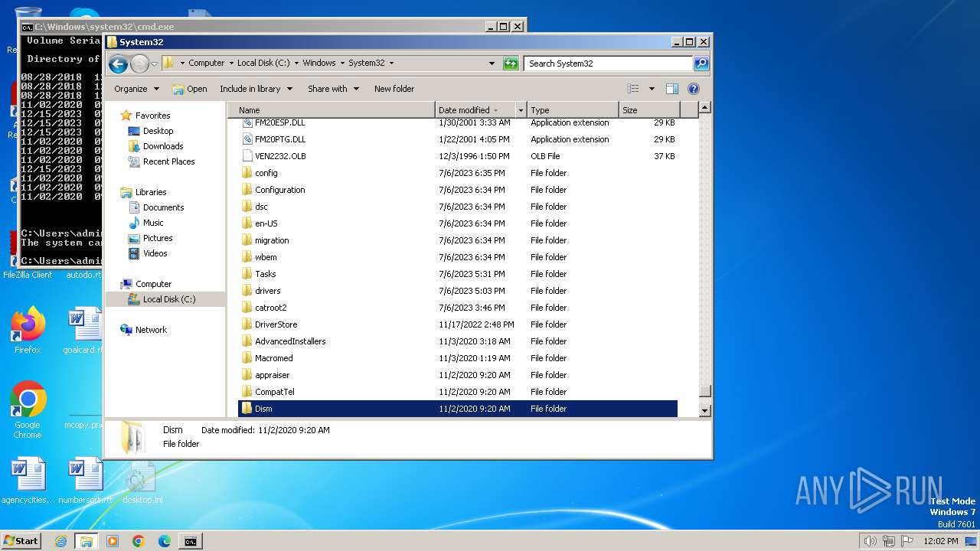Viewport: 980px width, 551px height.
Task: Click the Open toolbar button
Action: click(x=190, y=89)
